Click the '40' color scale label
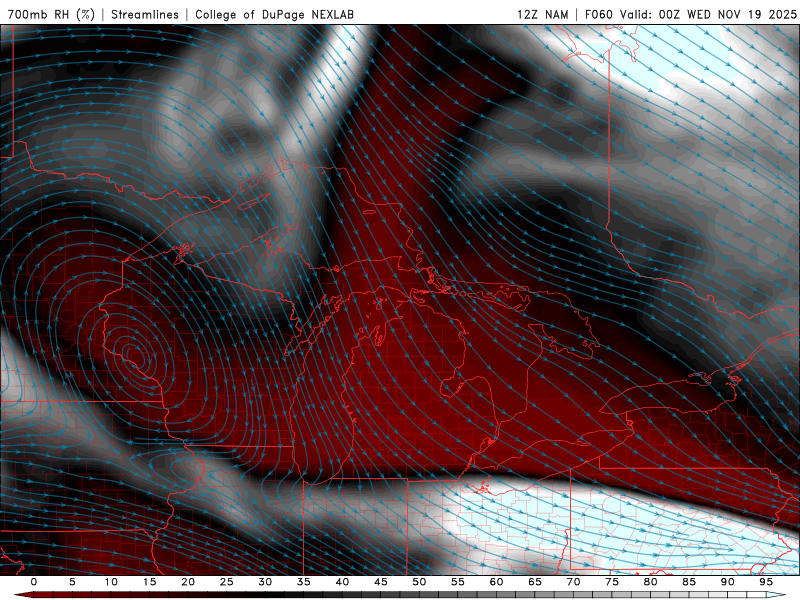800x600 pixels. coord(342,582)
